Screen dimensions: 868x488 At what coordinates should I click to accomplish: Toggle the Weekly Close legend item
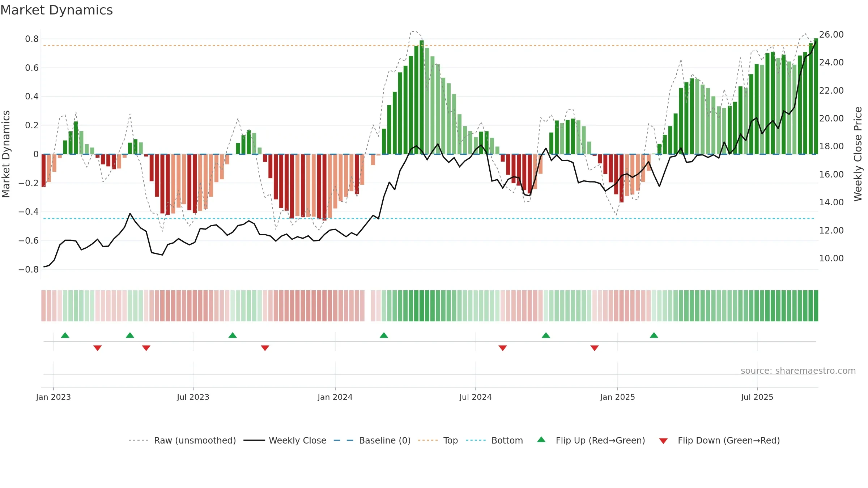click(285, 440)
